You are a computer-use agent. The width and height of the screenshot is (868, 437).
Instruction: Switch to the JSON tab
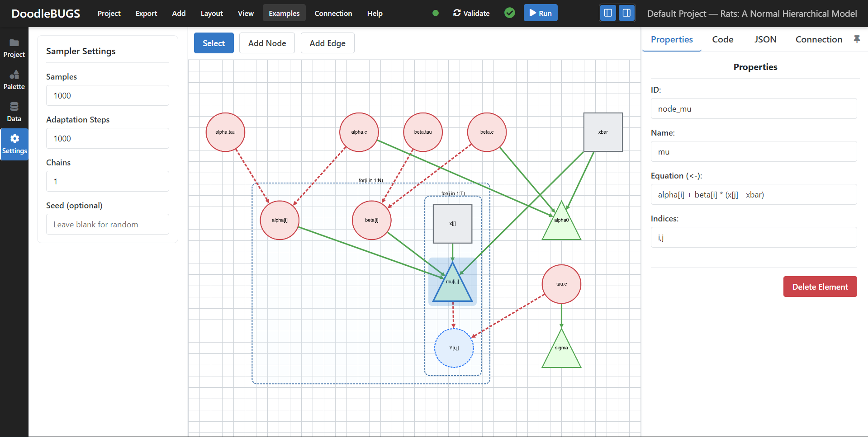[765, 39]
